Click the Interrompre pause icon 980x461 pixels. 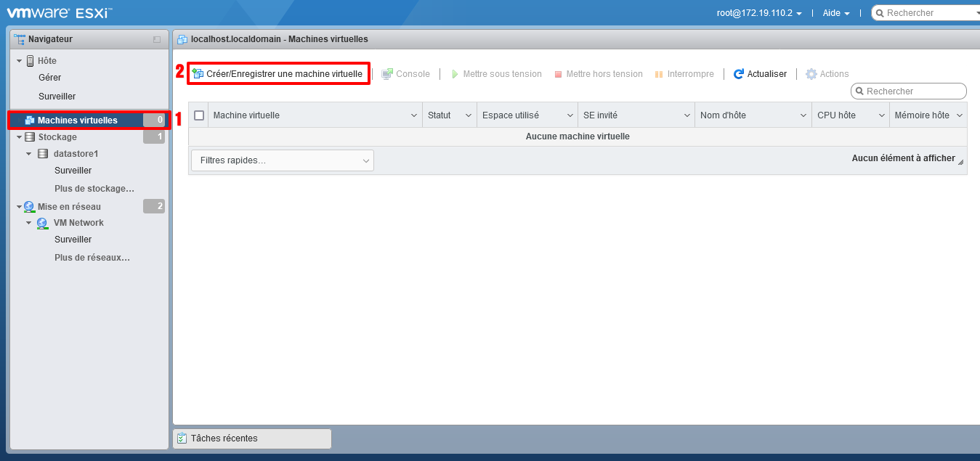[x=659, y=74]
